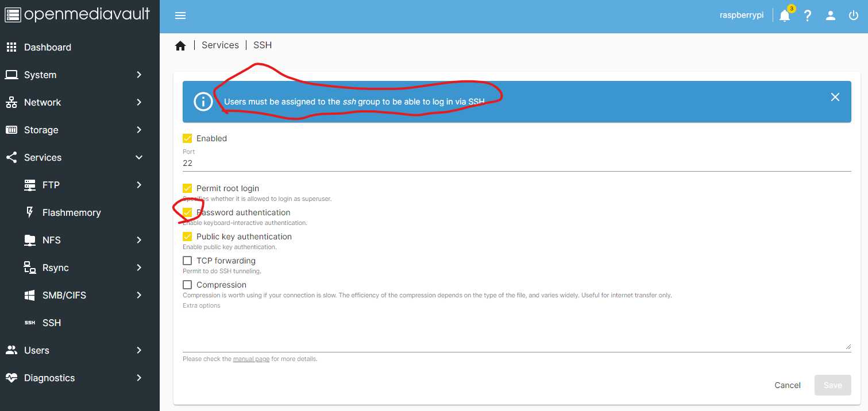Click the Port input field
The width and height of the screenshot is (868, 411).
click(517, 163)
